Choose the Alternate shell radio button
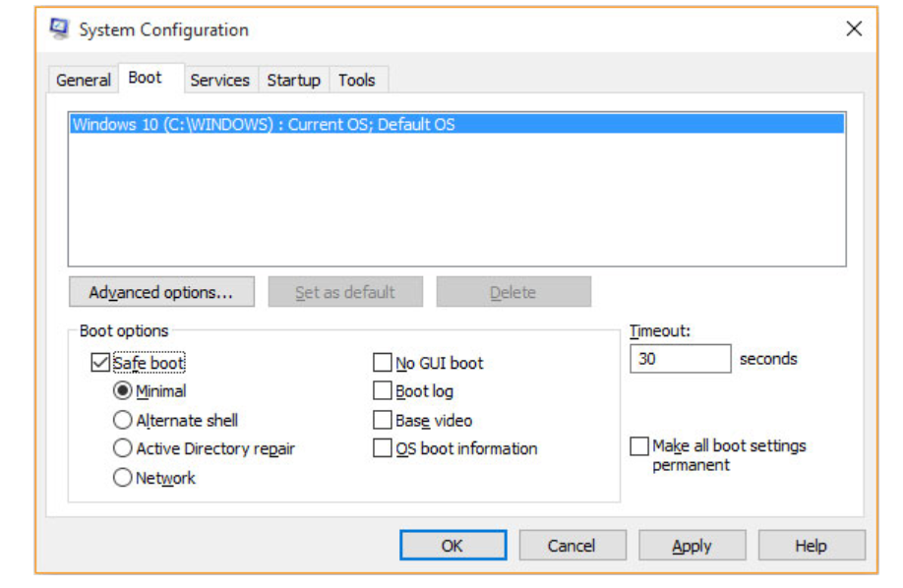Screen dimensions: 903x588 pyautogui.click(x=123, y=420)
